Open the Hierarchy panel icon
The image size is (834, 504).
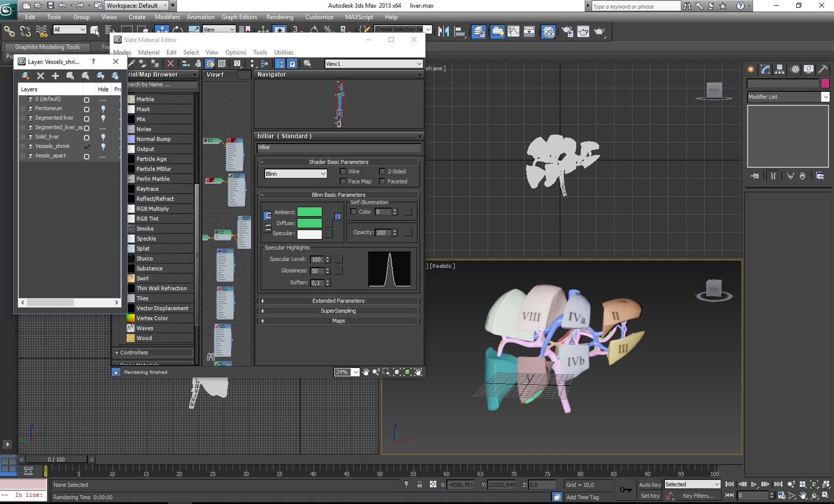(779, 70)
